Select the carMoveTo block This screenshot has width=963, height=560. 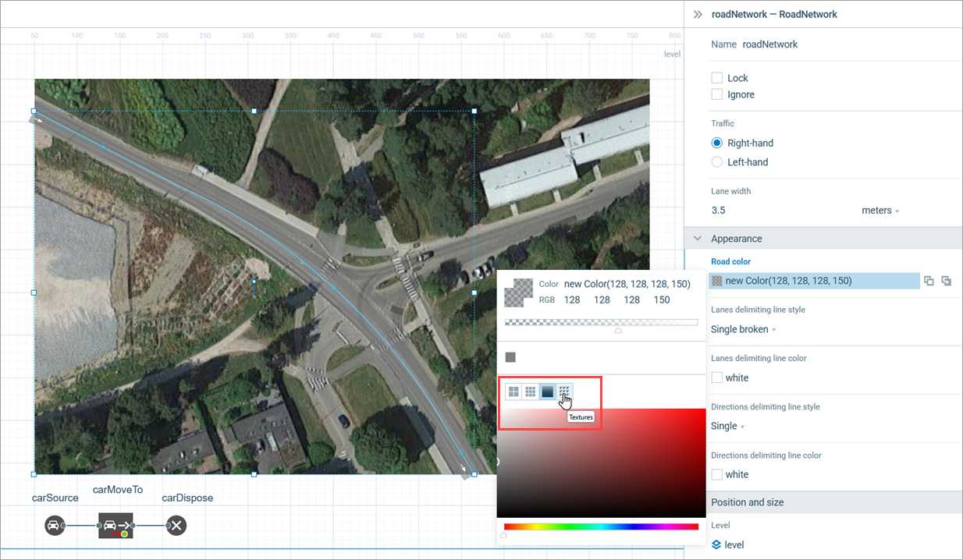pos(115,526)
